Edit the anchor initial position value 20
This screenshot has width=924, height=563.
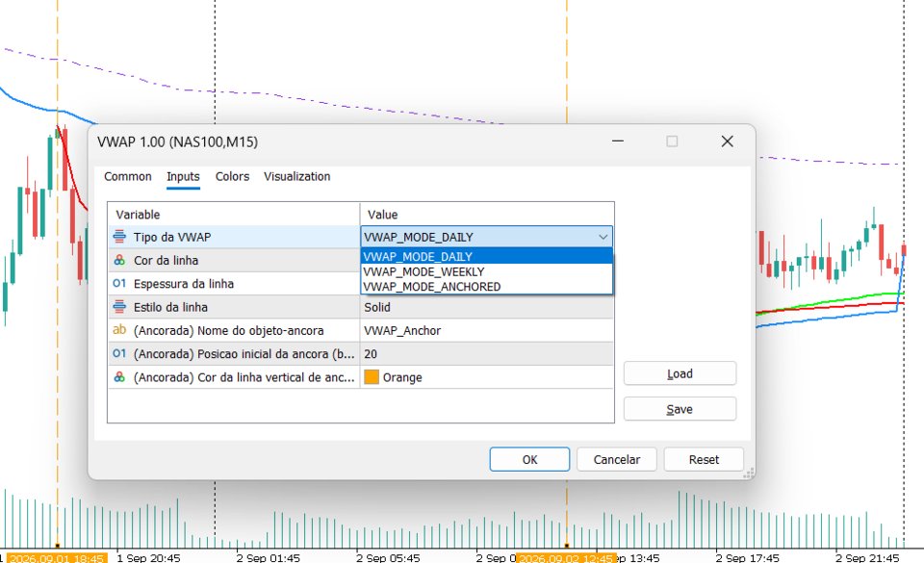coord(487,354)
